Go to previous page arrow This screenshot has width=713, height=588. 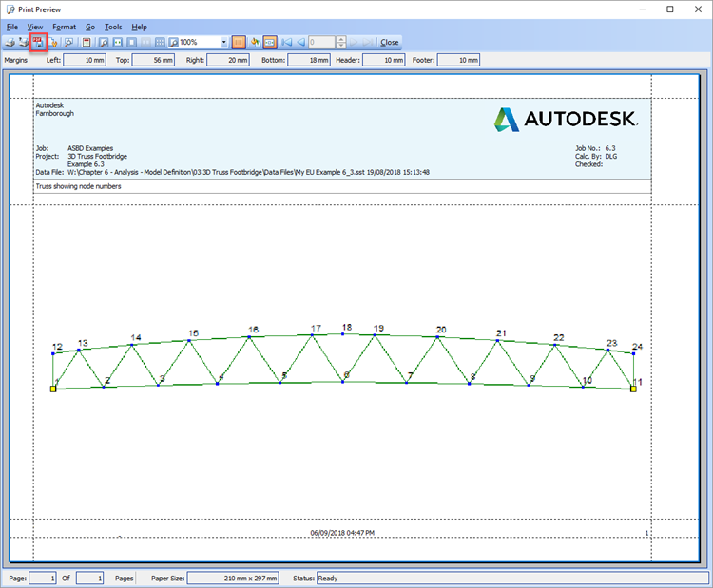click(x=300, y=42)
